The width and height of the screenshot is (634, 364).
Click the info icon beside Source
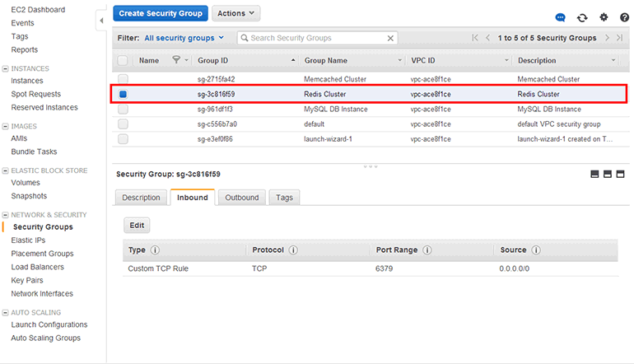(536, 250)
